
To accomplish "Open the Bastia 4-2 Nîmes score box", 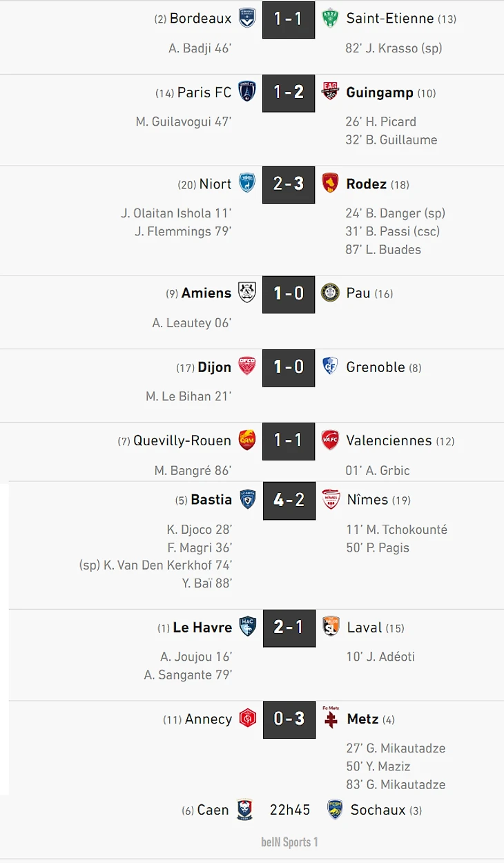I will click(289, 500).
